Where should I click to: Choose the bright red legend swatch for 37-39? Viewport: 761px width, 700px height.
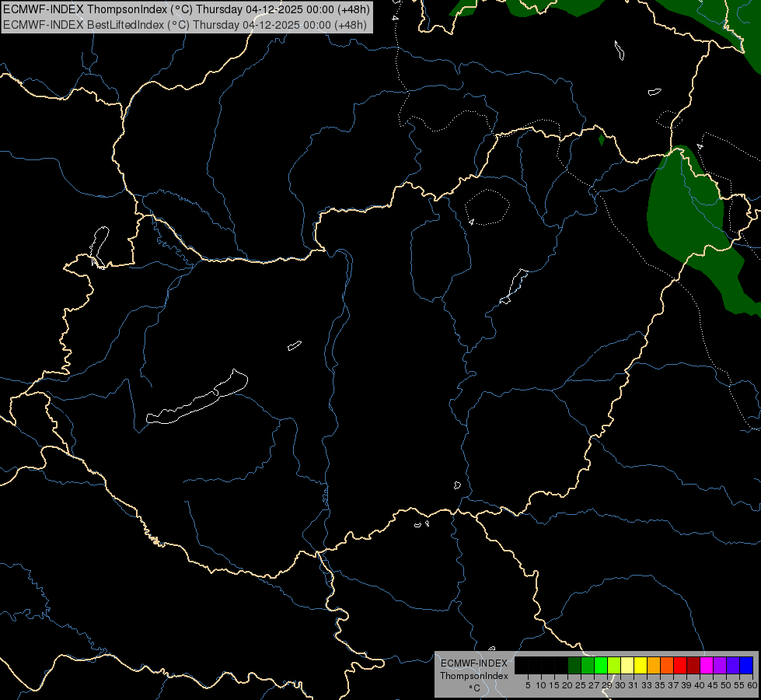click(680, 665)
